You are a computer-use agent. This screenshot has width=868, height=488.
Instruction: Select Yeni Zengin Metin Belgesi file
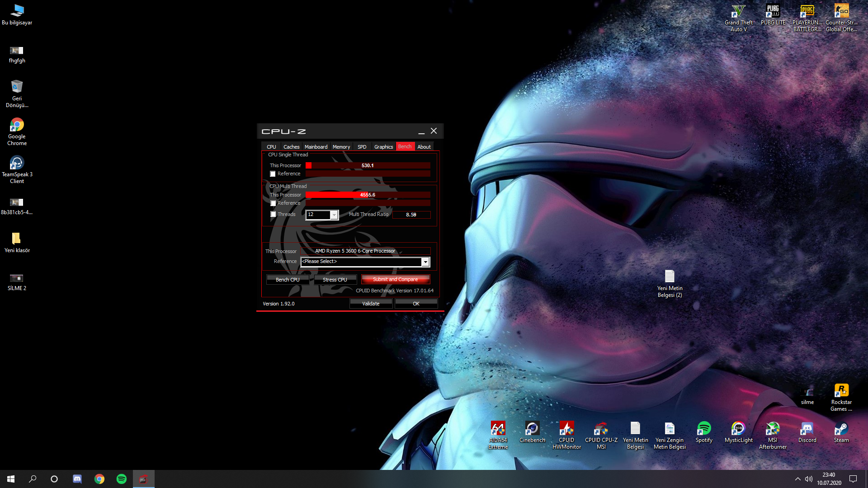pos(670,435)
